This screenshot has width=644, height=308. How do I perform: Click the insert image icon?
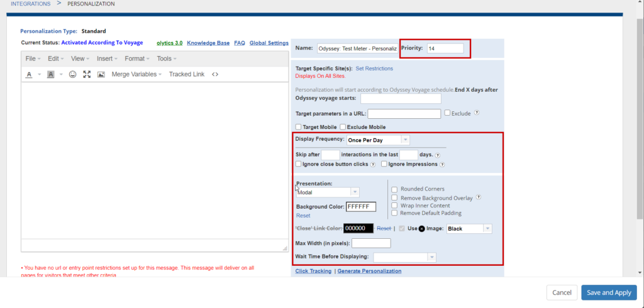click(x=101, y=74)
